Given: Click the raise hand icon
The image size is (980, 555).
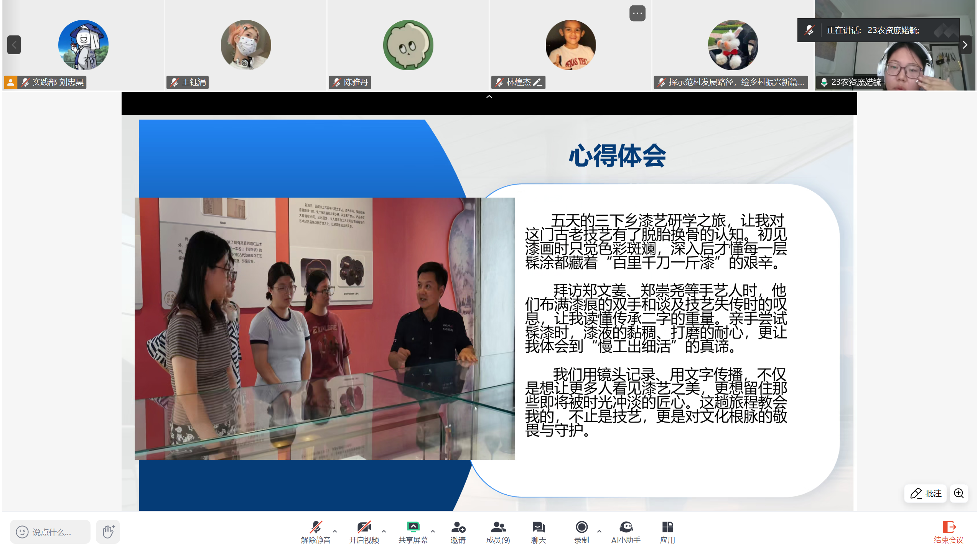Looking at the screenshot, I should tap(108, 532).
